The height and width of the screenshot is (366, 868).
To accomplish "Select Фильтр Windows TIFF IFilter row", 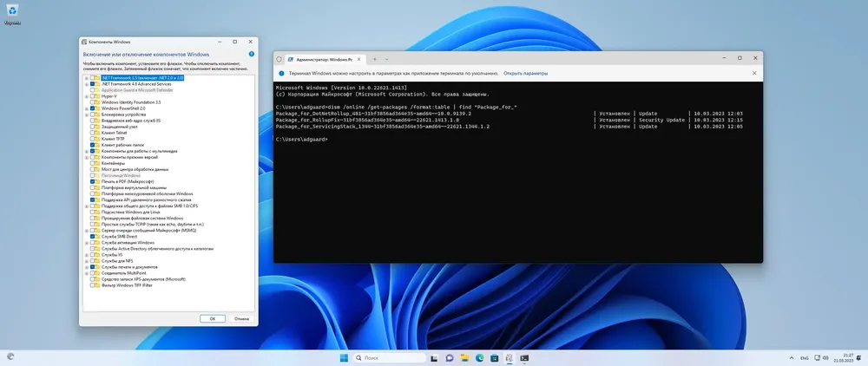I will [x=127, y=284].
